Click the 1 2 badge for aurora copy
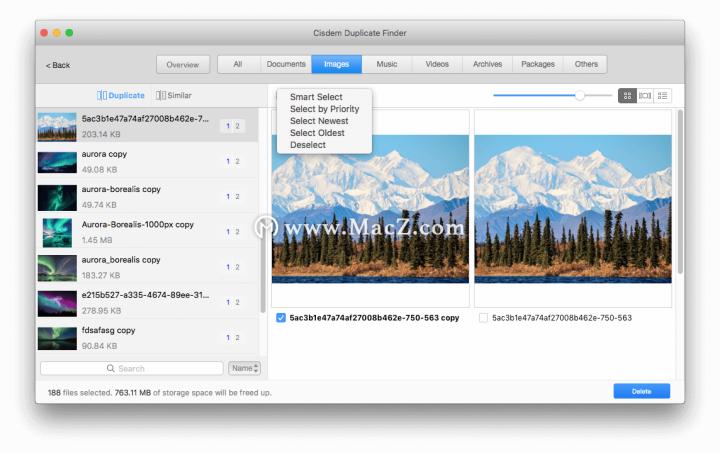Screen dimensions: 720x454 [232, 162]
